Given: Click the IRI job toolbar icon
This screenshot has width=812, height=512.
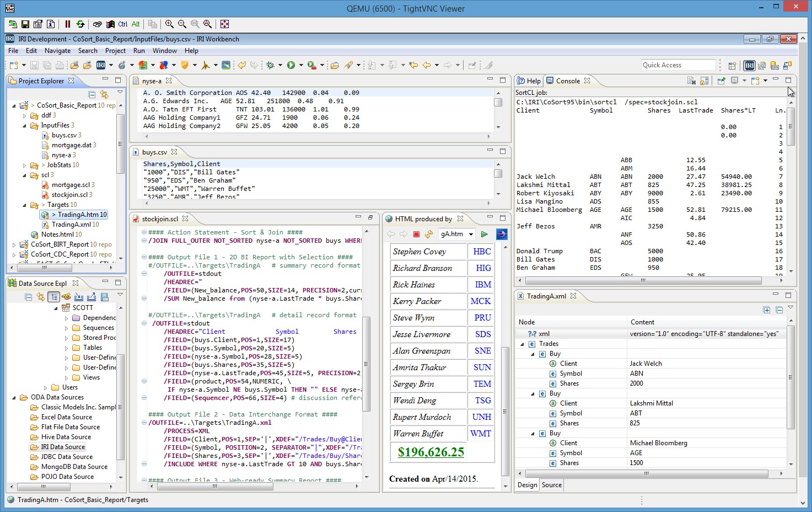Looking at the screenshot, I should coord(101,65).
